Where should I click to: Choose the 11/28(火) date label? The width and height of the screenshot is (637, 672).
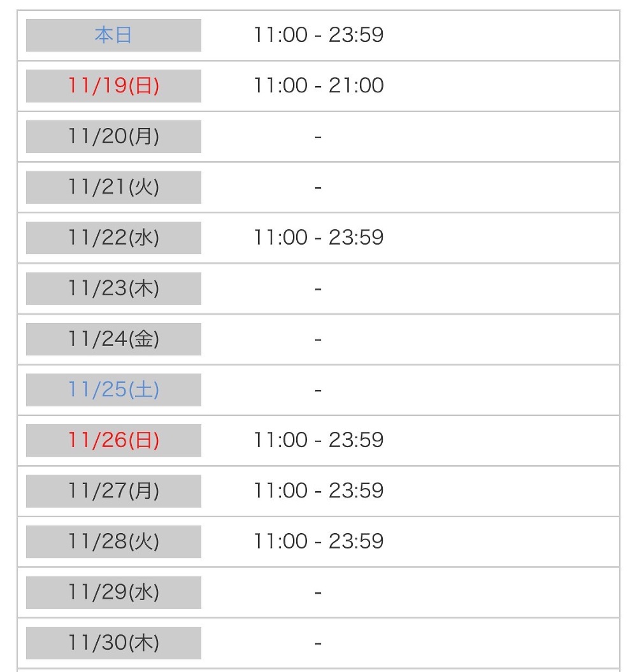pos(113,541)
